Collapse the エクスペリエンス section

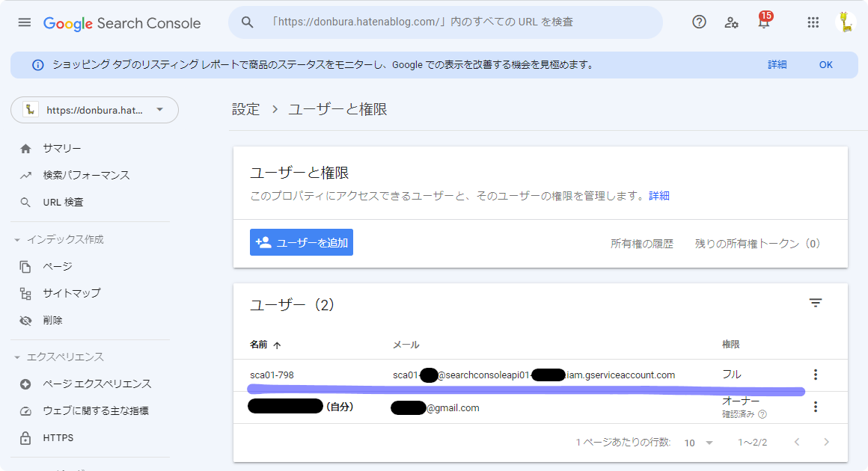[19, 357]
